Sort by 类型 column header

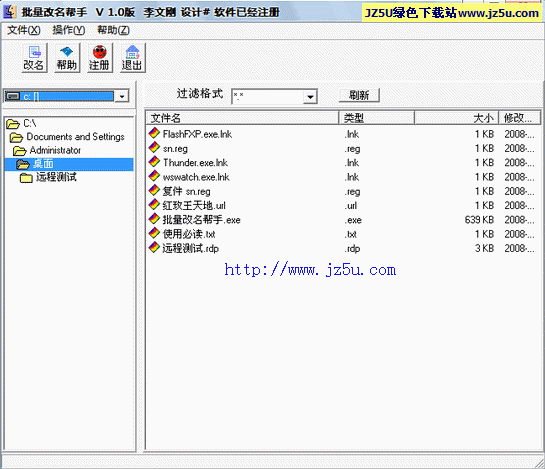376,118
